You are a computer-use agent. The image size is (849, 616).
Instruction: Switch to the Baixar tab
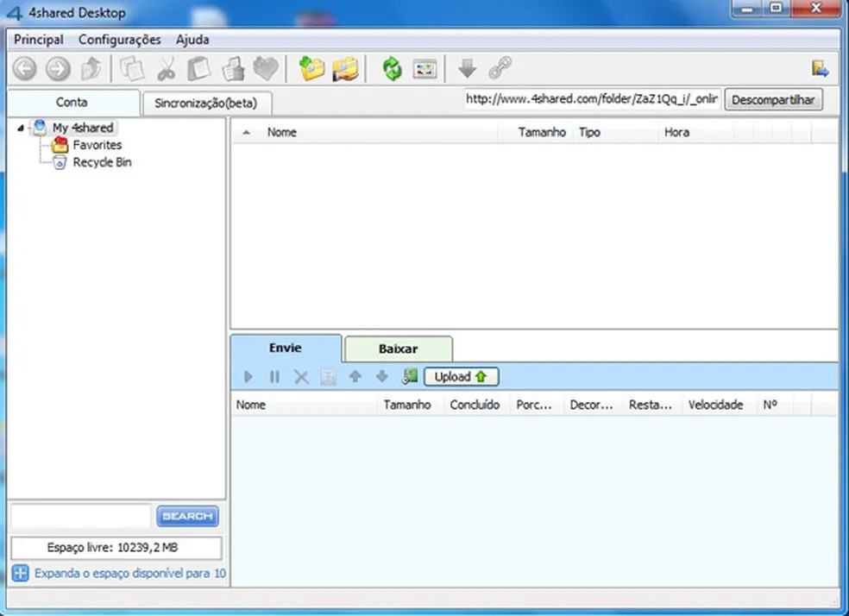(x=398, y=349)
